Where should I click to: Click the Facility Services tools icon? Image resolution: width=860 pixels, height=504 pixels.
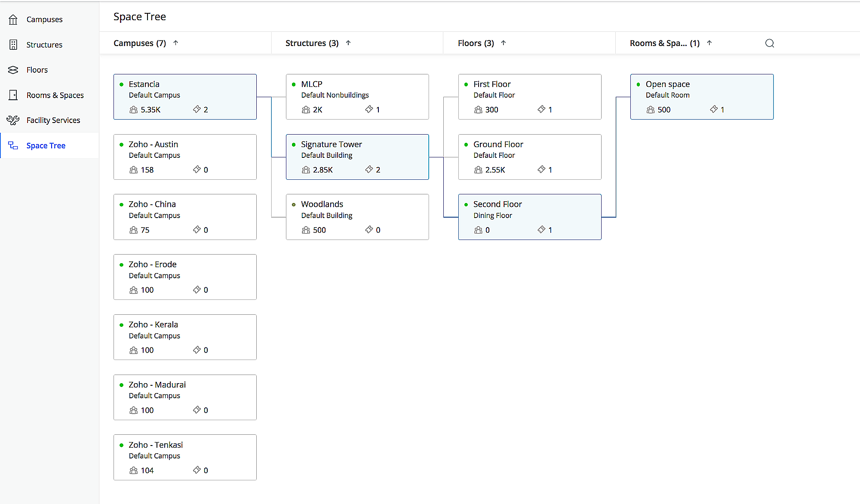(x=13, y=120)
